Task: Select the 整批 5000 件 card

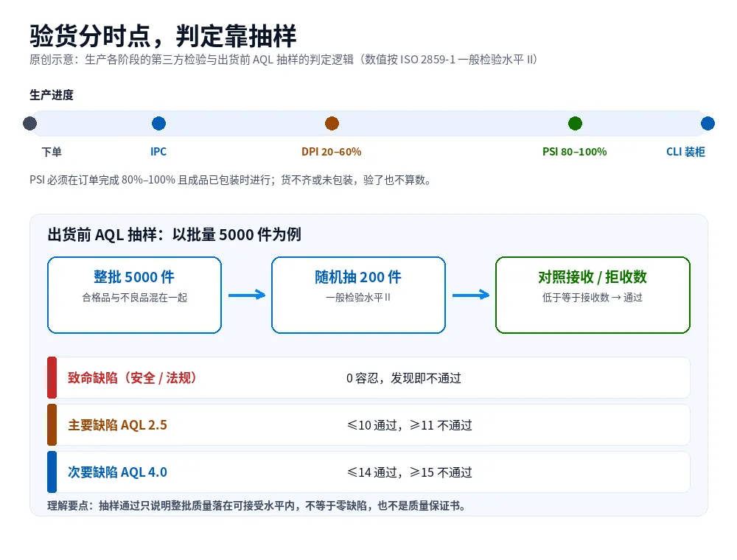Action: 134,295
